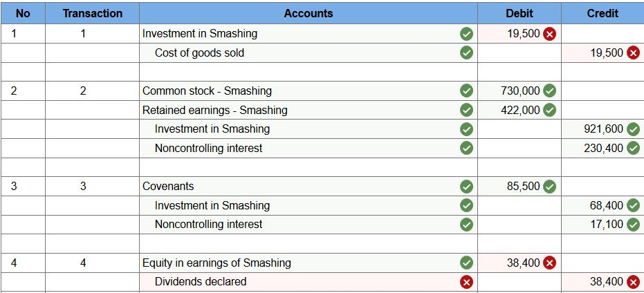Viewport: 644px width, 293px height.
Task: Click green check next to debit 730,000
Action: click(549, 91)
